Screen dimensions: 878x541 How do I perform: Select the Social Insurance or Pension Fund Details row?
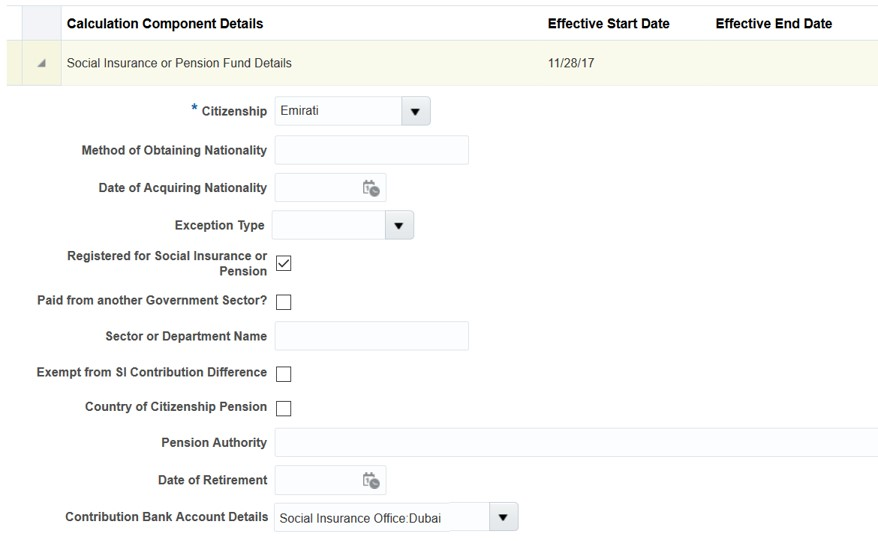click(x=179, y=63)
